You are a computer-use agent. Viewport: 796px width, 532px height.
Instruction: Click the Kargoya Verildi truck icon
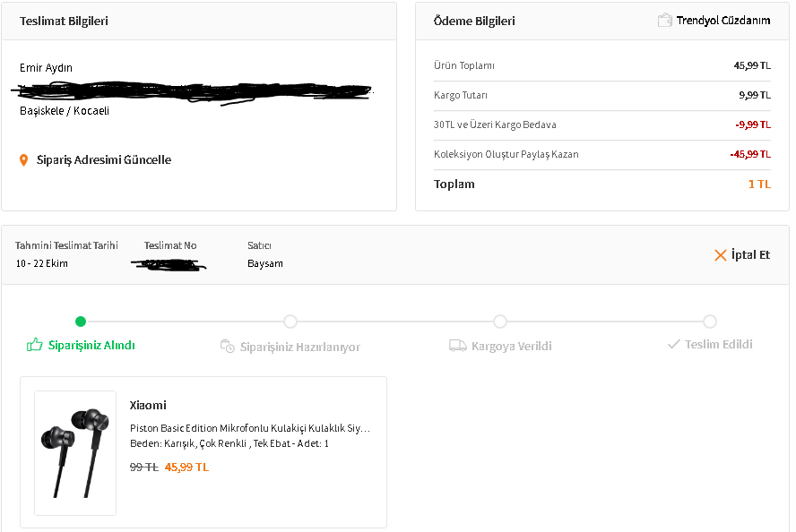[457, 346]
